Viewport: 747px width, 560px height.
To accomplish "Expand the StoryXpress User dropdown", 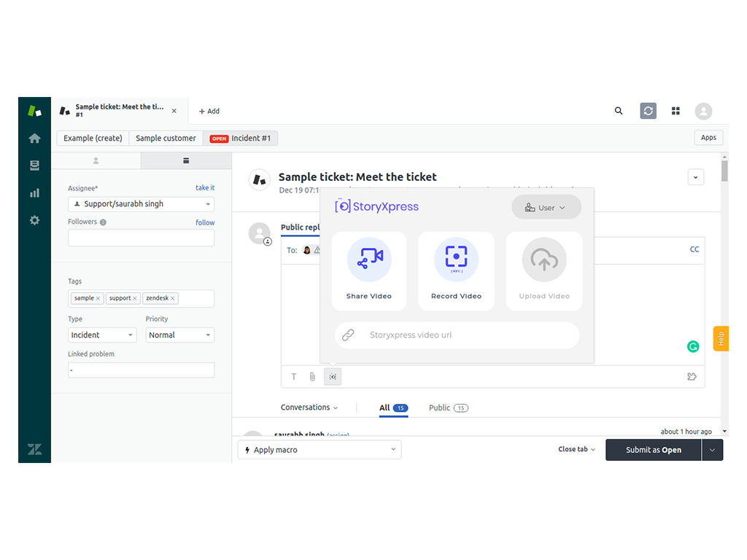I will pyautogui.click(x=546, y=208).
